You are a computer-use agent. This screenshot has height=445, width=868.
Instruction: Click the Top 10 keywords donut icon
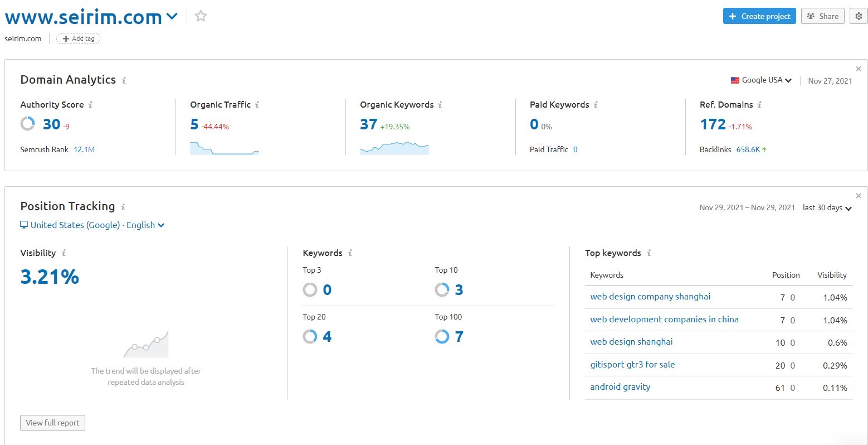(442, 290)
